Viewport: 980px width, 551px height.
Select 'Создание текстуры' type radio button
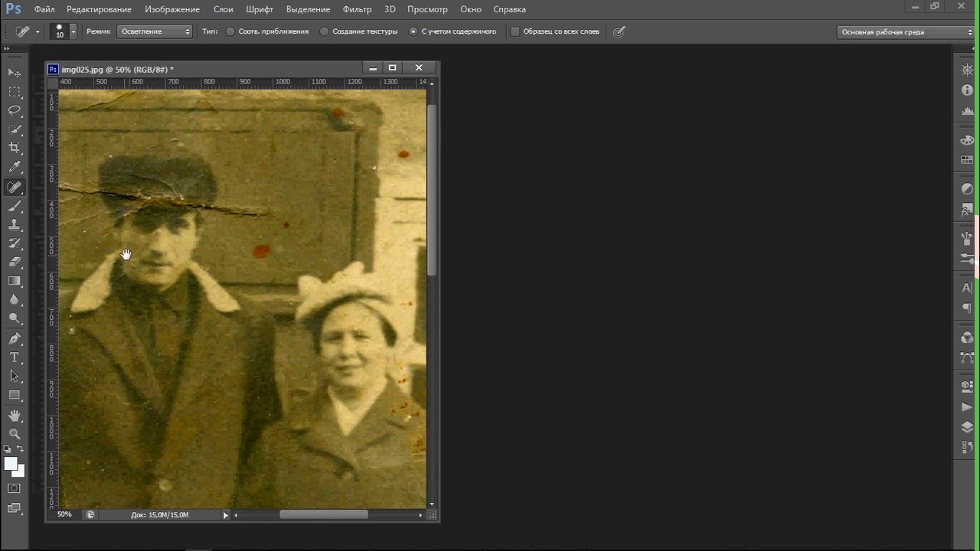point(324,31)
